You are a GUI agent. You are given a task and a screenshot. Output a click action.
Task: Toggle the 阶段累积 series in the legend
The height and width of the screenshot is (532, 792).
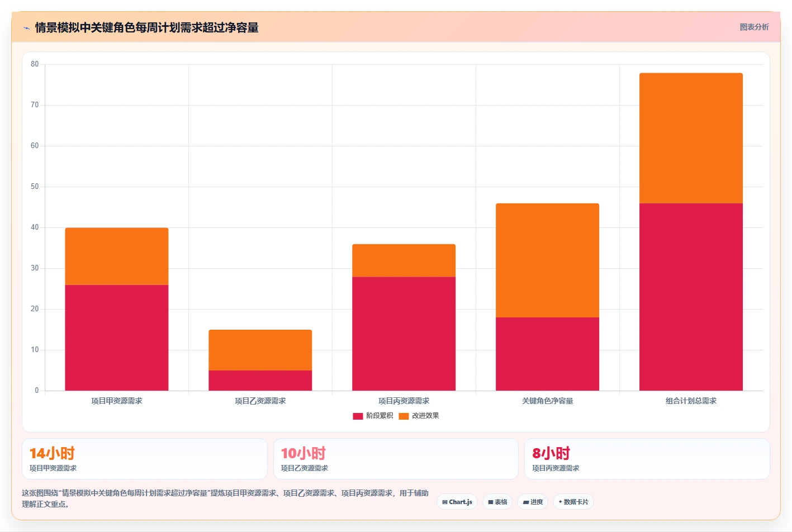(373, 416)
